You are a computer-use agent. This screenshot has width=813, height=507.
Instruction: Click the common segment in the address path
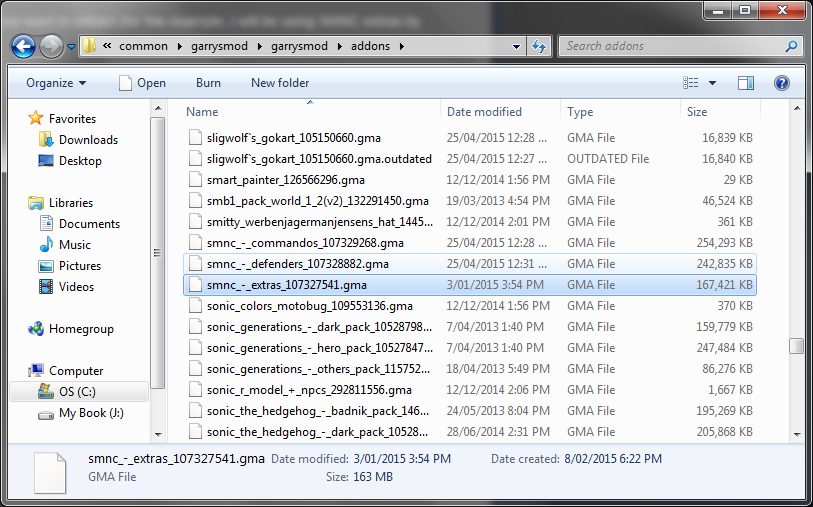click(x=143, y=46)
